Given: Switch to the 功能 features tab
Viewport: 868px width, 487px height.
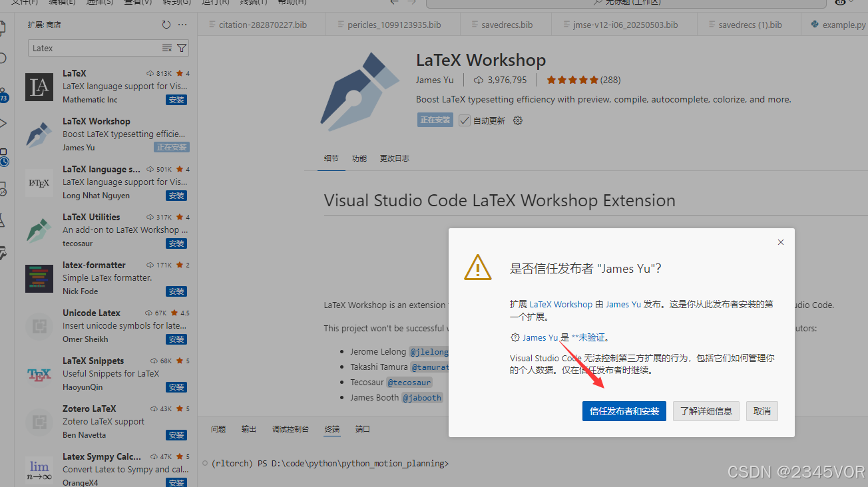Looking at the screenshot, I should point(359,158).
